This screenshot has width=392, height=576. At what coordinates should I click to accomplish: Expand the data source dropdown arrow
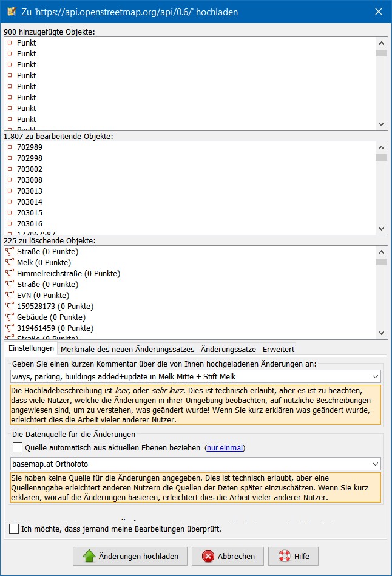coord(374,464)
